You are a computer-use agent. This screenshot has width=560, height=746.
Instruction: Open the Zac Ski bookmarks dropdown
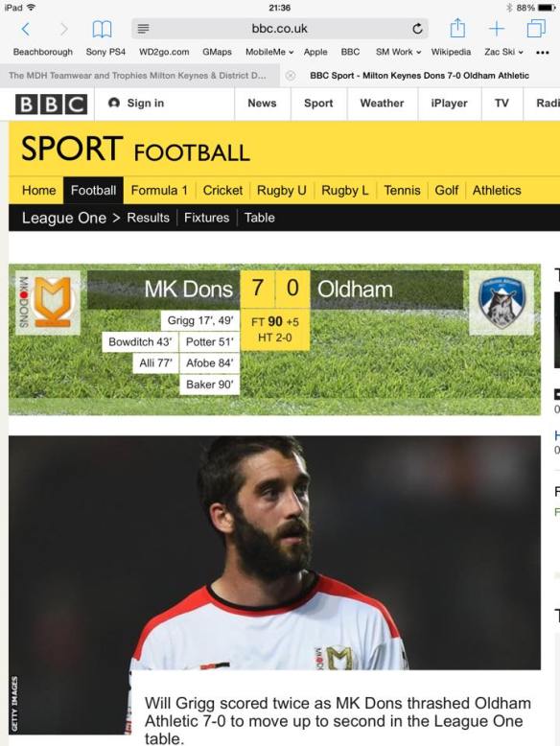point(503,52)
